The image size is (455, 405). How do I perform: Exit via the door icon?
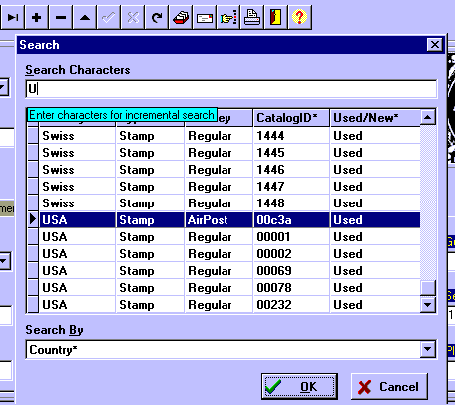coord(276,17)
